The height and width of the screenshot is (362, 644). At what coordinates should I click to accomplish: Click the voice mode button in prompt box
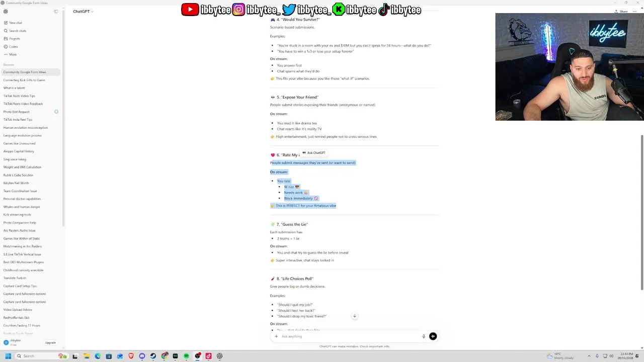click(x=433, y=336)
